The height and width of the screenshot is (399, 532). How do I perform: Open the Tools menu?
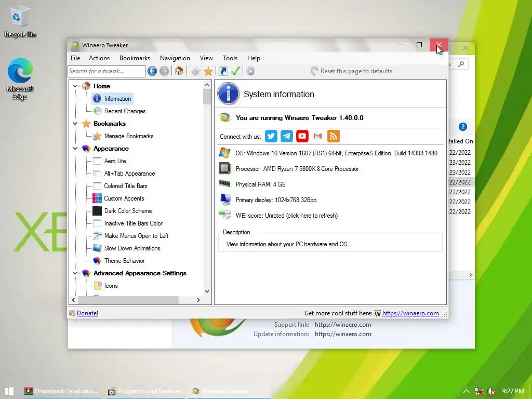(230, 58)
